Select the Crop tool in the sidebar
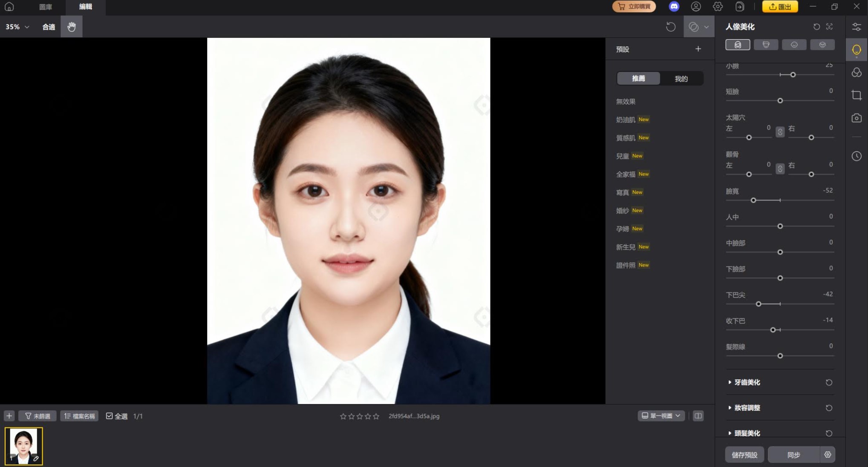868x467 pixels. click(856, 95)
